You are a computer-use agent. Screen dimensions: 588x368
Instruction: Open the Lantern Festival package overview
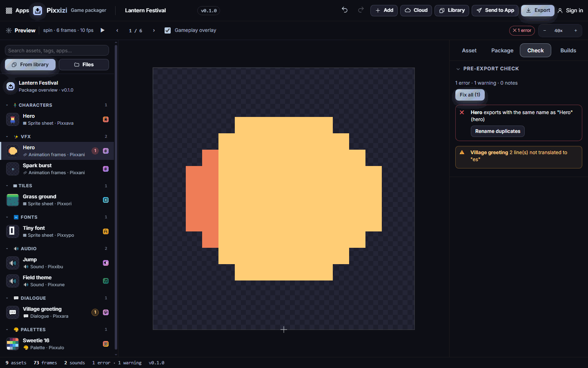tap(57, 86)
